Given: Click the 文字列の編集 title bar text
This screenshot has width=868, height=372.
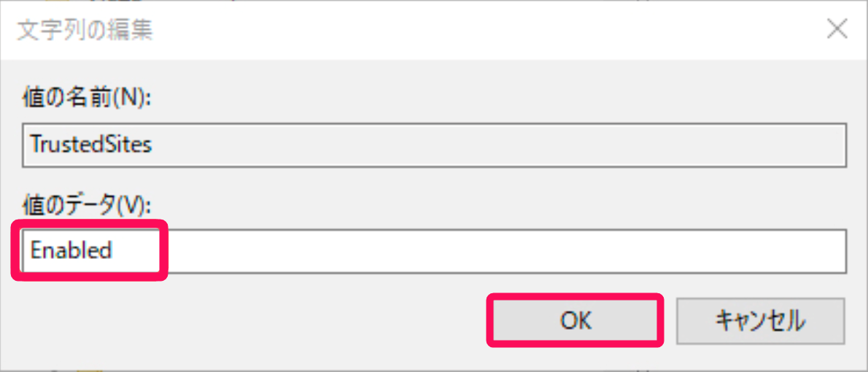Looking at the screenshot, I should click(85, 31).
